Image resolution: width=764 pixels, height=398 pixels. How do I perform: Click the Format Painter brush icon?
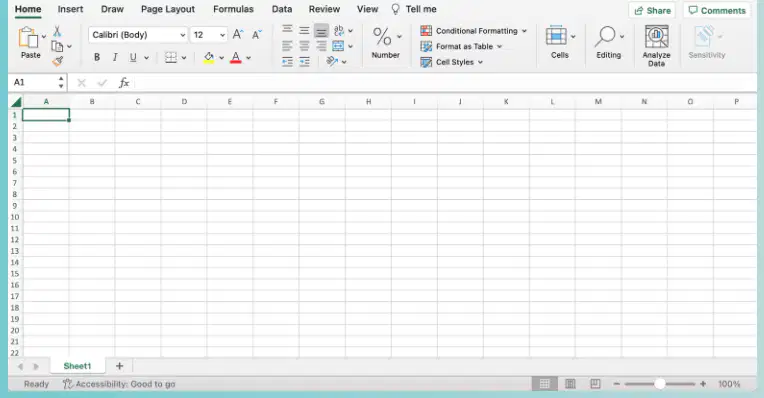pos(57,61)
